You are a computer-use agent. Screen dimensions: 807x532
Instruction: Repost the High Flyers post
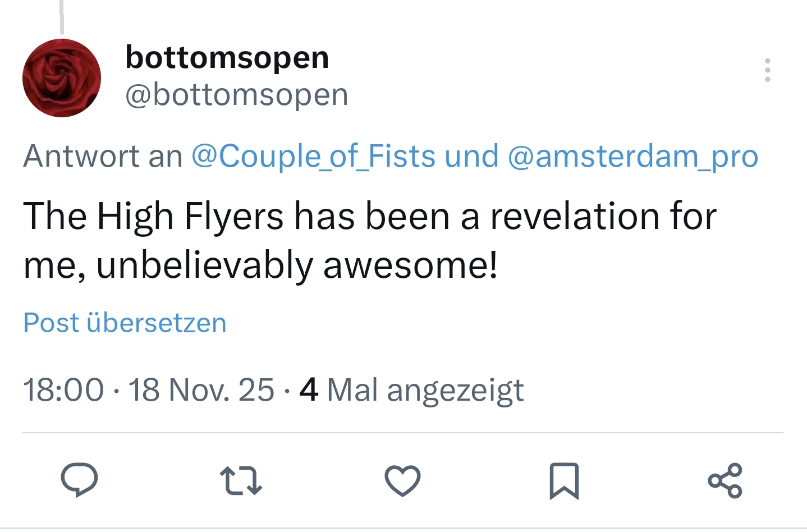pos(241,481)
